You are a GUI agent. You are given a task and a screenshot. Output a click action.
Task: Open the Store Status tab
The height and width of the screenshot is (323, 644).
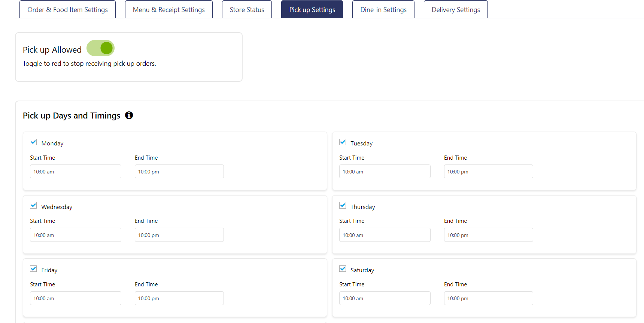click(247, 10)
